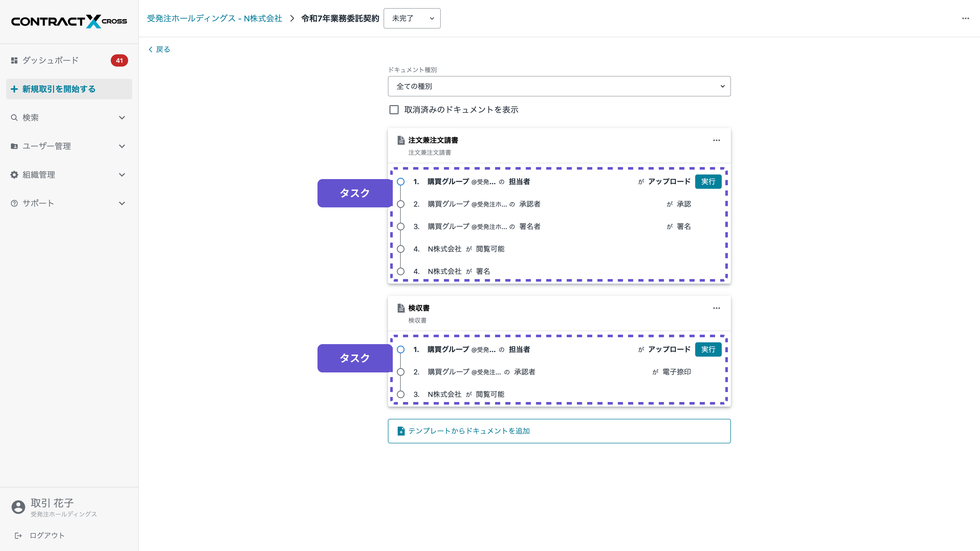
Task: Select step circle 2 in 検収書 workflow
Action: coord(401,372)
